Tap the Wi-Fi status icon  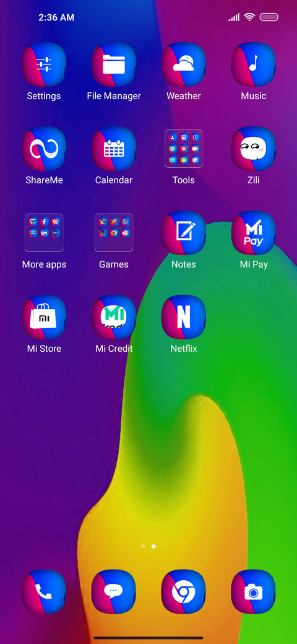[x=249, y=17]
